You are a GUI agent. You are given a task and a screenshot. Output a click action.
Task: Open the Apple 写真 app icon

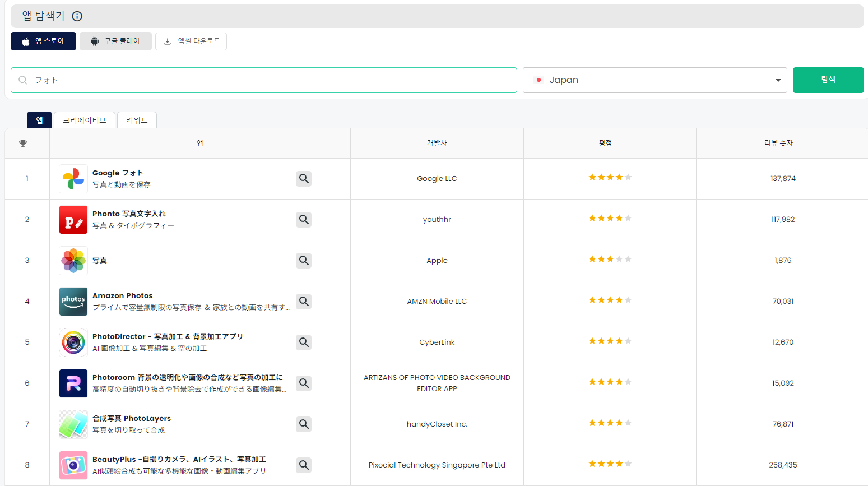point(73,261)
